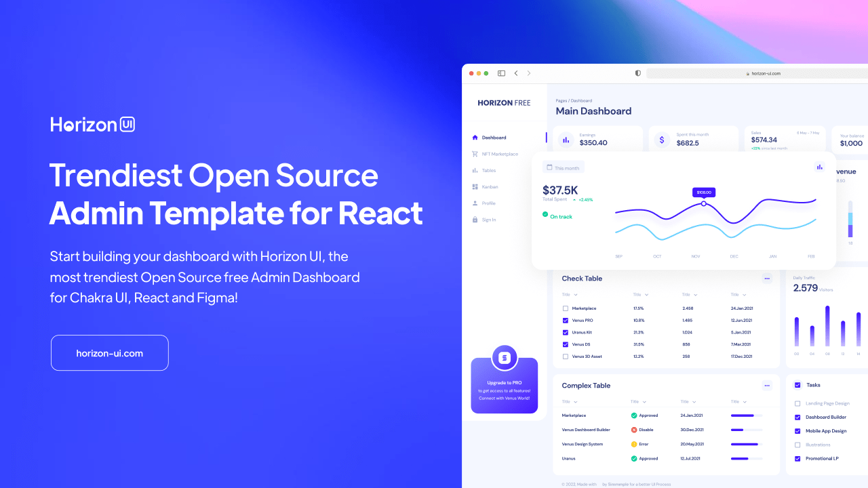This screenshot has width=868, height=488.
Task: Click the dollar icon on the Spent card
Action: pyautogui.click(x=661, y=139)
